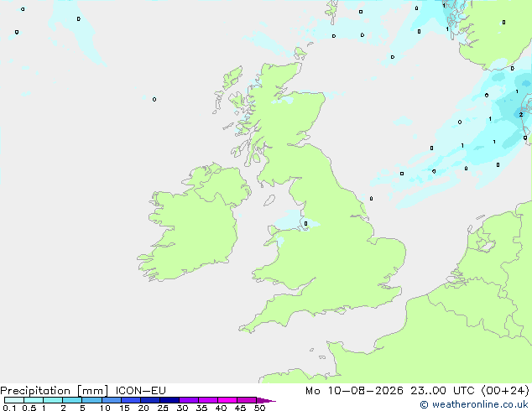Click the 35–40 mm violet legend swatch
The height and width of the screenshot is (411, 532).
coord(207,400)
